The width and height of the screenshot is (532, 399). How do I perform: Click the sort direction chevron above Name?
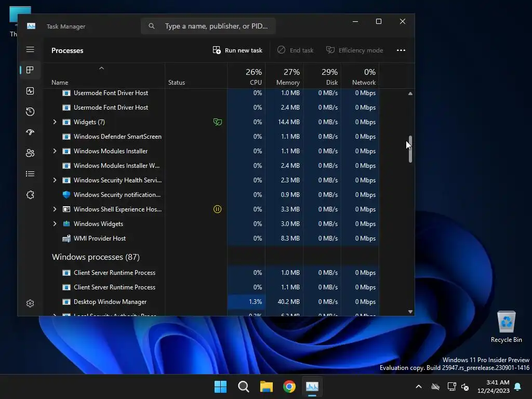click(101, 68)
